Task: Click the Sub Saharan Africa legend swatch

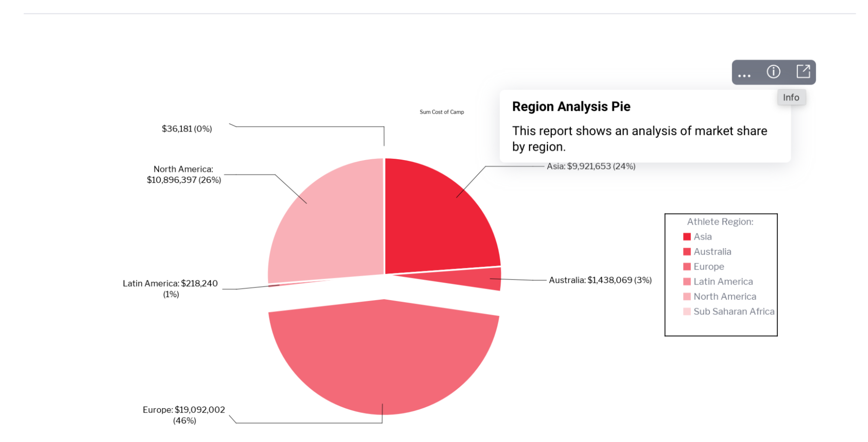Action: coord(686,311)
